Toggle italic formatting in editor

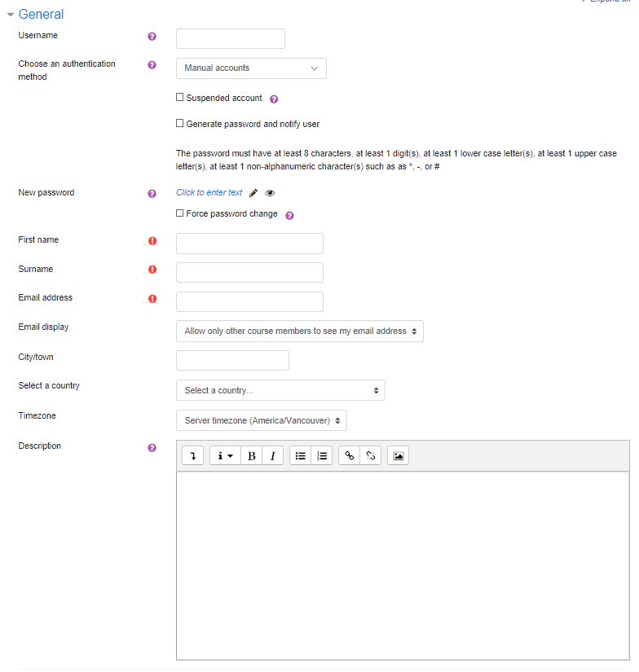(x=273, y=455)
